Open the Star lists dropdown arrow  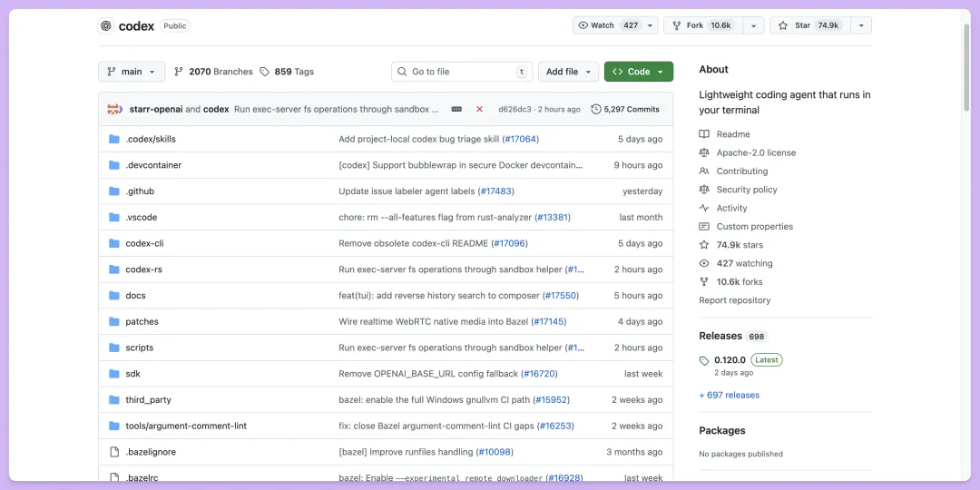[861, 25]
